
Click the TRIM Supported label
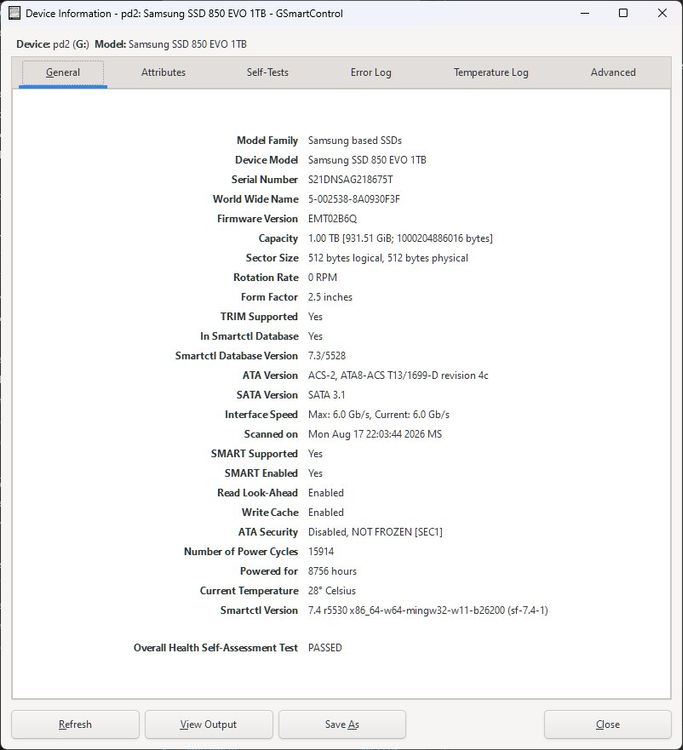point(259,317)
